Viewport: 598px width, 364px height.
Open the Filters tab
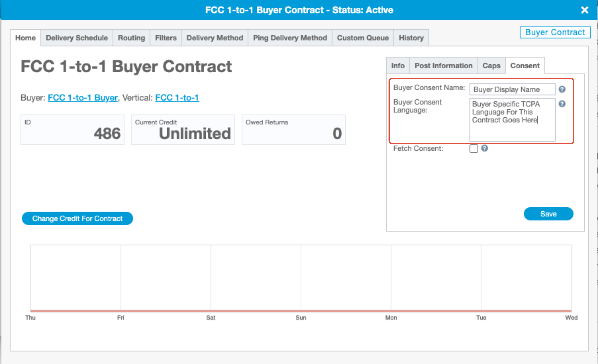(x=166, y=38)
